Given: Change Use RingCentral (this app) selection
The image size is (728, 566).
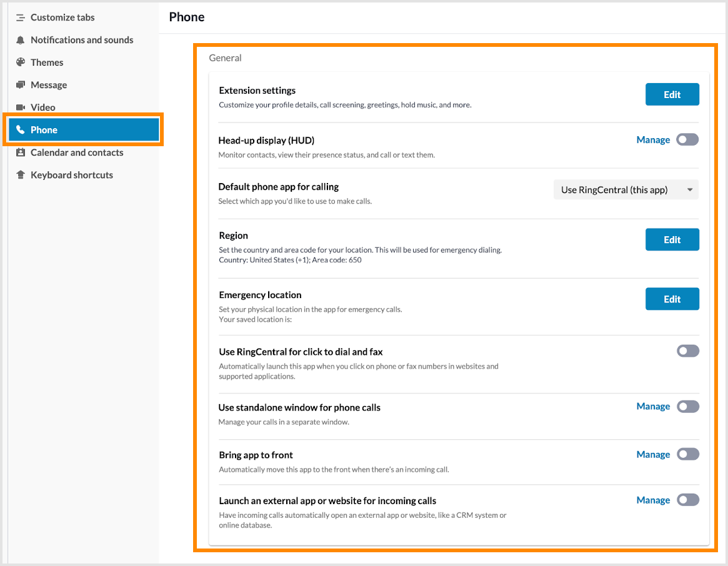Looking at the screenshot, I should point(626,189).
